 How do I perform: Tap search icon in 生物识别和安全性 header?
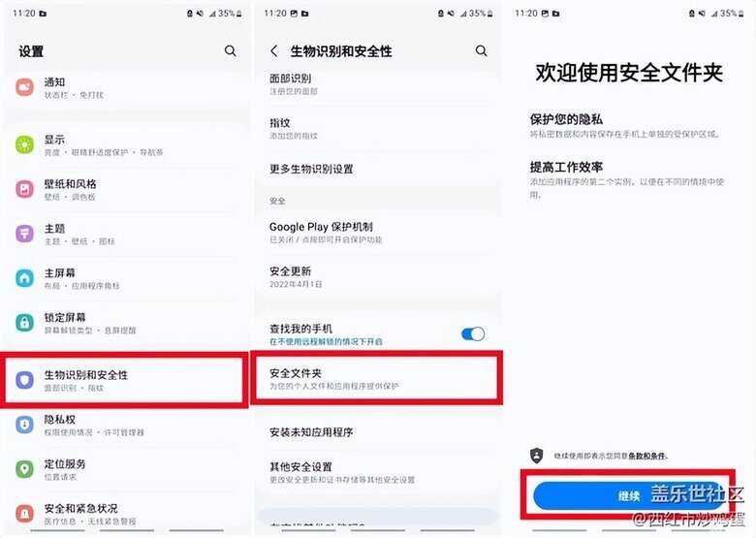click(x=481, y=50)
